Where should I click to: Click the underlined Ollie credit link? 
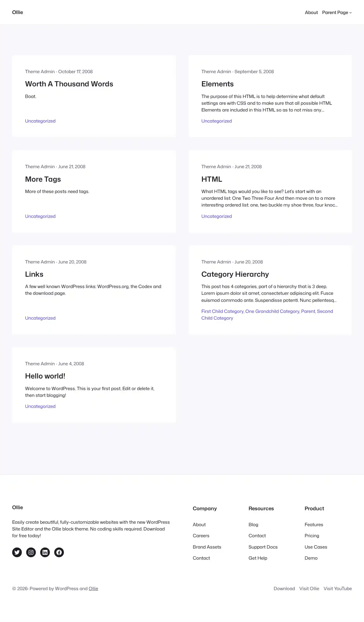93,589
